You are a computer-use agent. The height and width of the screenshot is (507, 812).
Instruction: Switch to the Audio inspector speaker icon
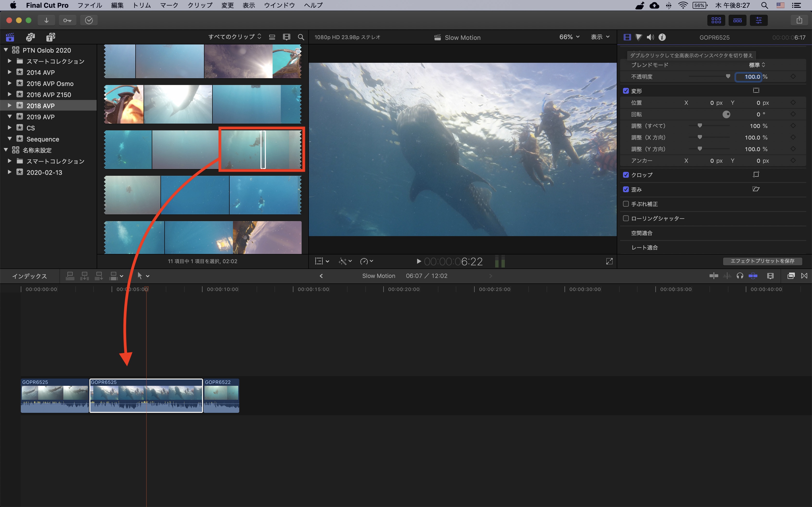tap(650, 37)
